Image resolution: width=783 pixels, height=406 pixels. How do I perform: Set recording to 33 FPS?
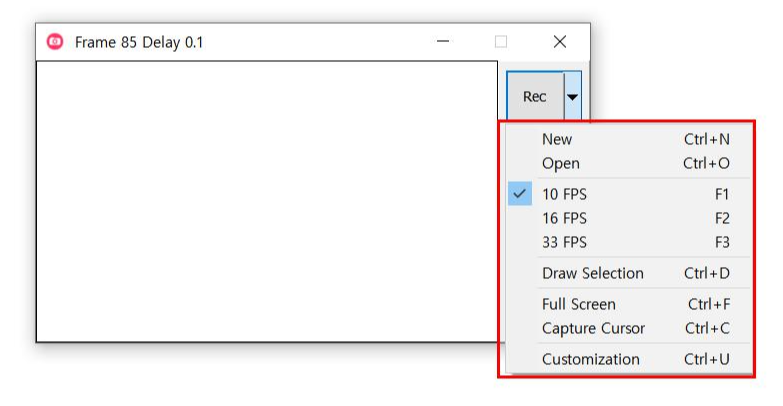point(629,242)
